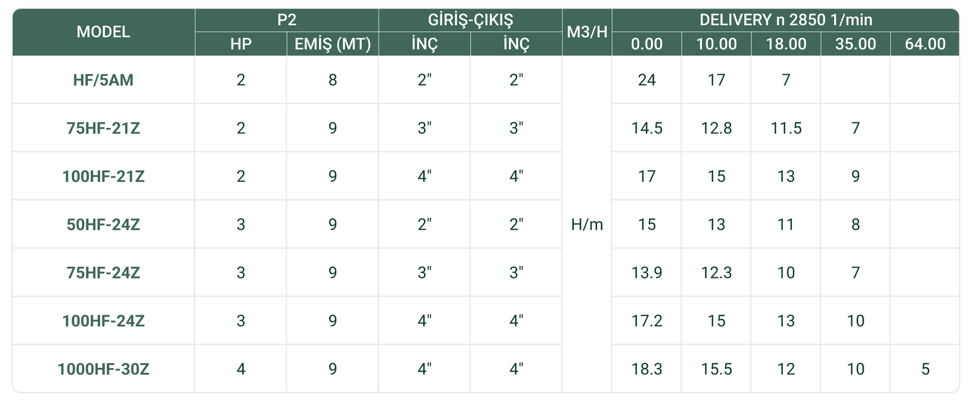This screenshot has height=401, width=980.
Task: Select the 75HF-24Z model cell
Action: tap(103, 273)
